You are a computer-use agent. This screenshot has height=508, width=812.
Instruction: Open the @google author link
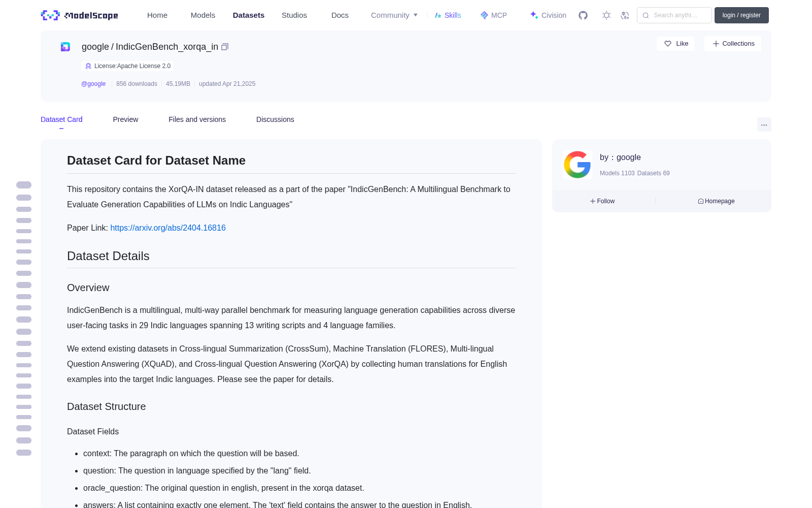93,84
